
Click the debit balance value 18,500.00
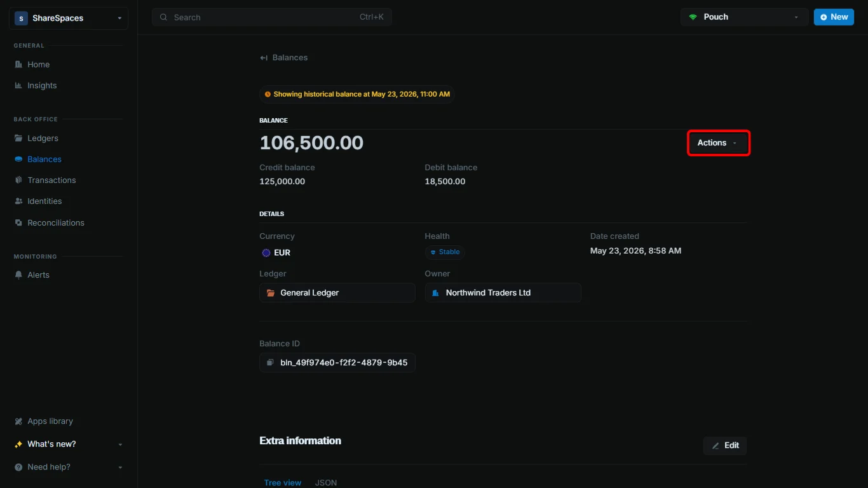(445, 182)
